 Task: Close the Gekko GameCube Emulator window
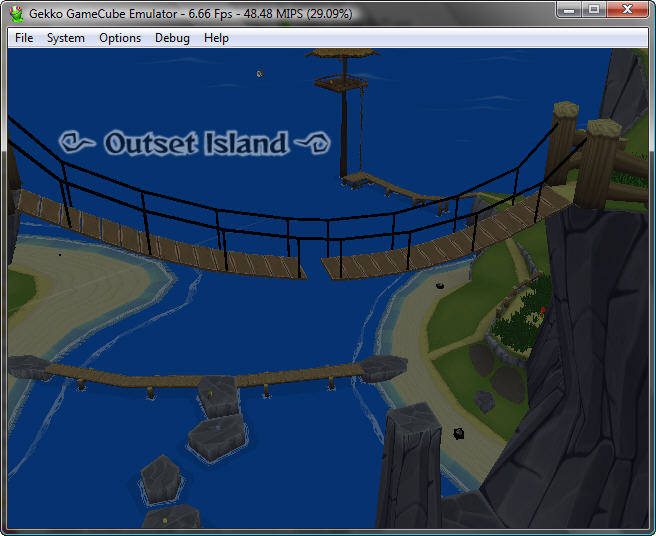[x=627, y=9]
